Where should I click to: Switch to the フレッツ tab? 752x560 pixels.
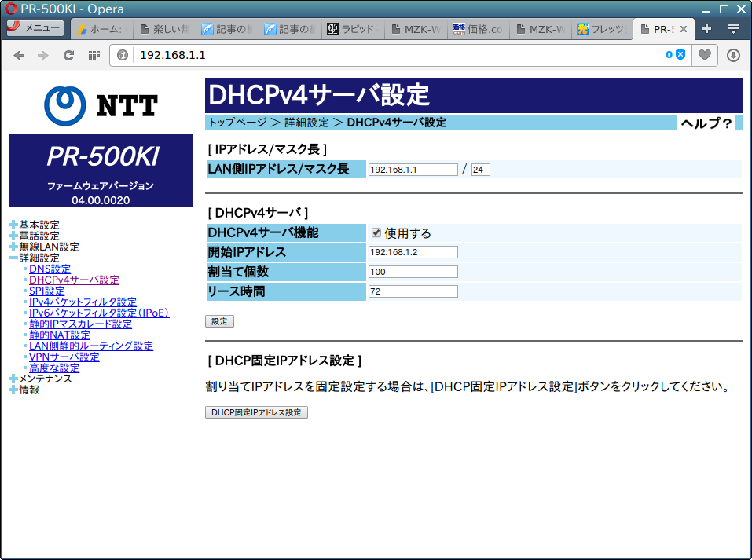pyautogui.click(x=603, y=29)
